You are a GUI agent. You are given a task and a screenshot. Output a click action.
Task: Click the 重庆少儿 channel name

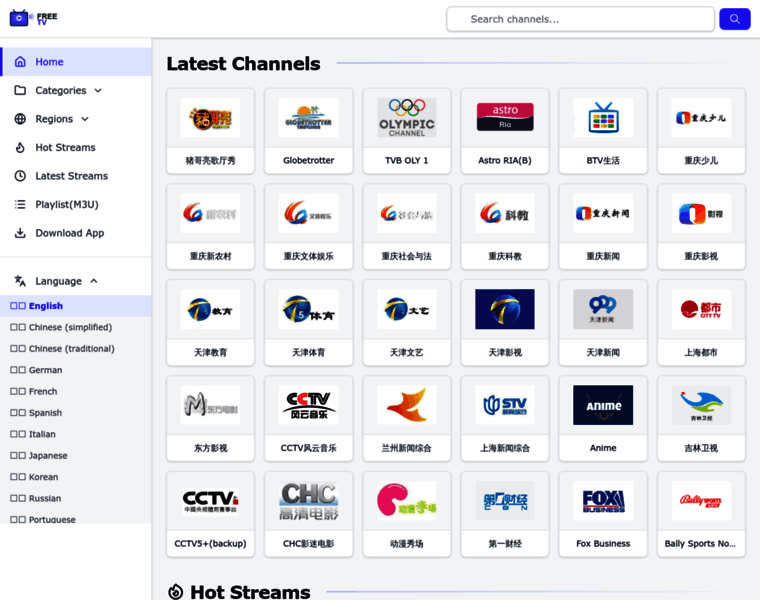(x=701, y=160)
